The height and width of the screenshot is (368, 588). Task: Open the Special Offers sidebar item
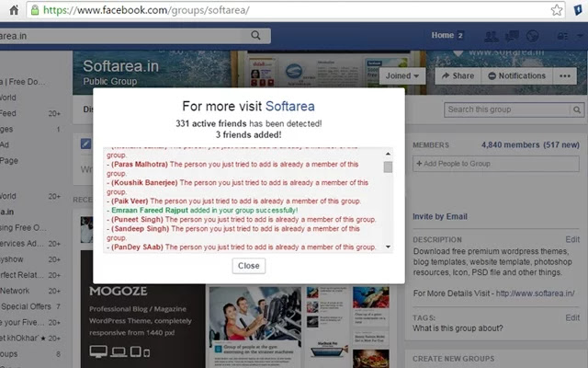[x=27, y=306]
